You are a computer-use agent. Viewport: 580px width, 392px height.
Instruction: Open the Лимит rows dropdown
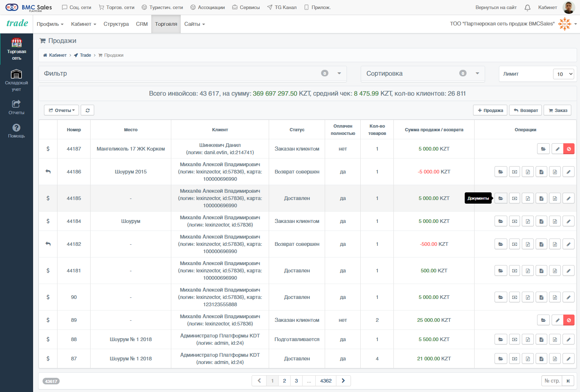point(563,74)
